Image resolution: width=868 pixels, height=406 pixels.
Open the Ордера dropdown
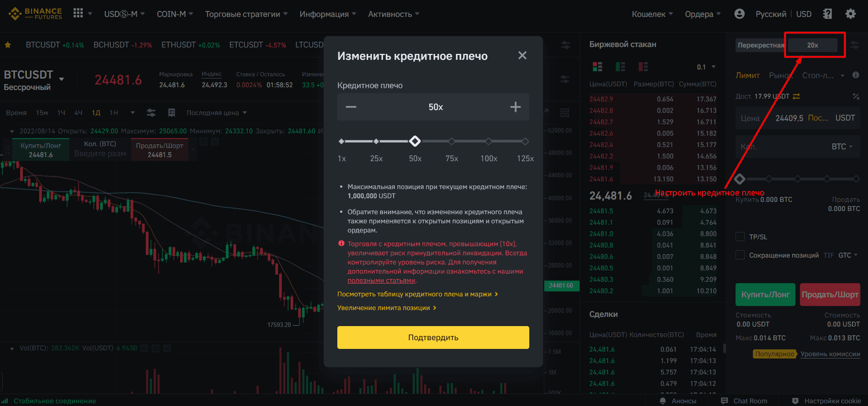703,14
